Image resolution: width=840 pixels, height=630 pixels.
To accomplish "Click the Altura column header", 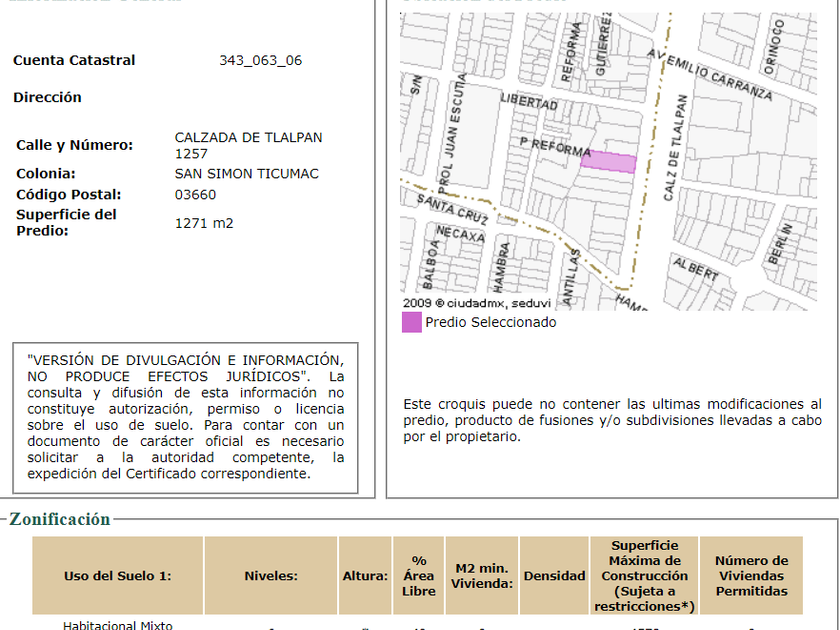I will click(365, 576).
